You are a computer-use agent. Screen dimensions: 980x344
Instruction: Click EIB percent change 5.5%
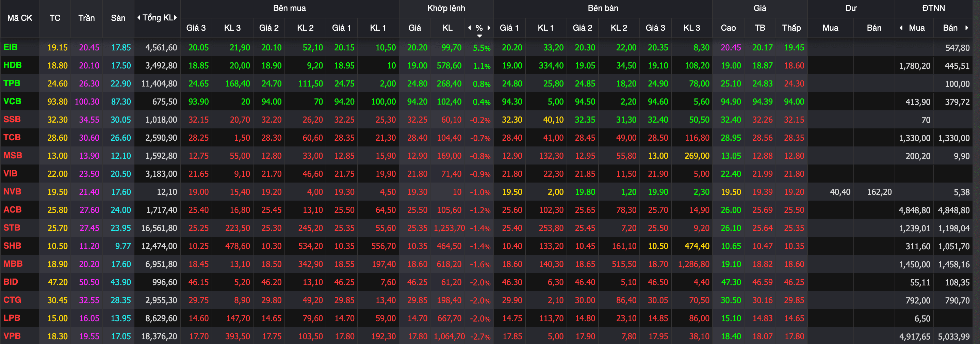pyautogui.click(x=481, y=48)
